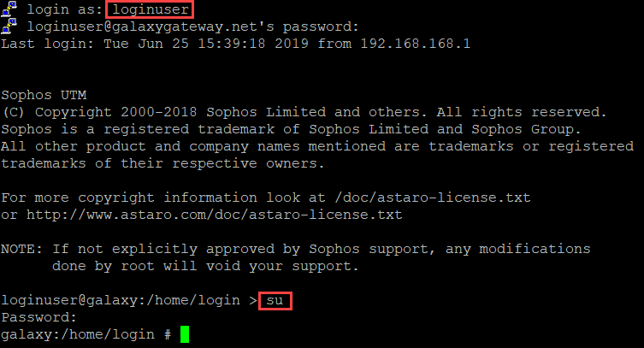Click 'trademarks of their respective owners' line
Image resolution: width=644 pixels, height=348 pixels.
click(x=162, y=163)
